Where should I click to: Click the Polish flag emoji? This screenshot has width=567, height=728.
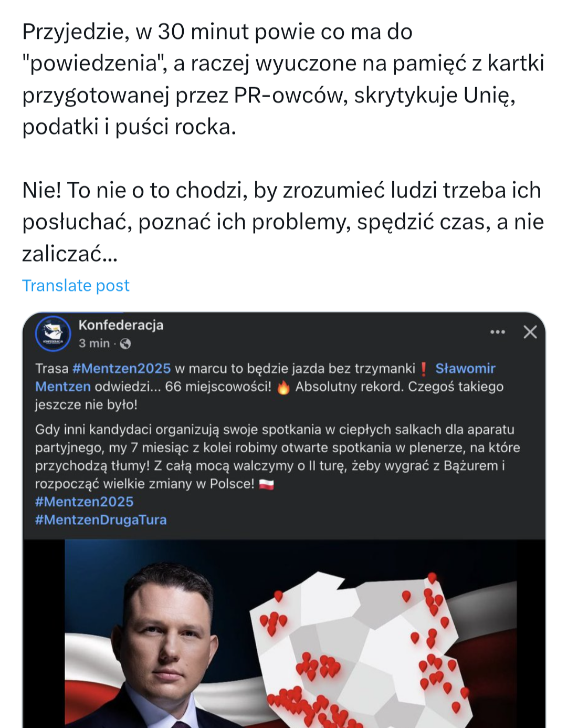266,484
